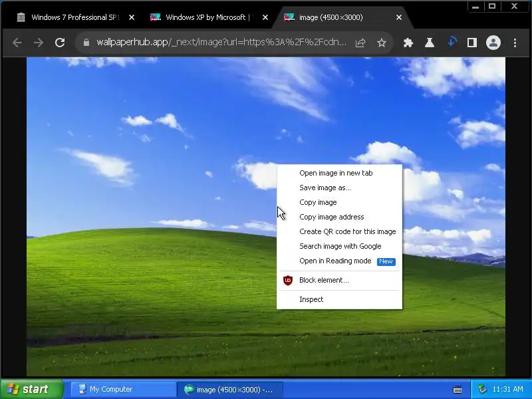
Task: Choose Open image in new tab
Action: coord(340,173)
